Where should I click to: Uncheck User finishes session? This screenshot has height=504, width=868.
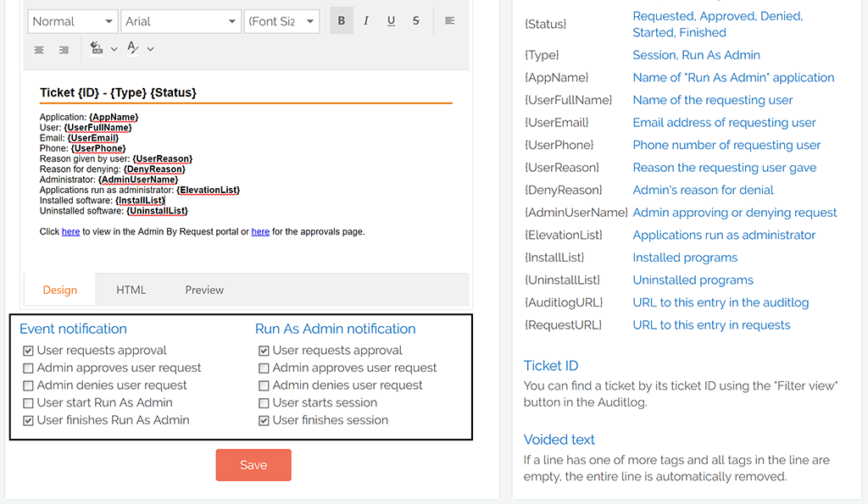(264, 420)
